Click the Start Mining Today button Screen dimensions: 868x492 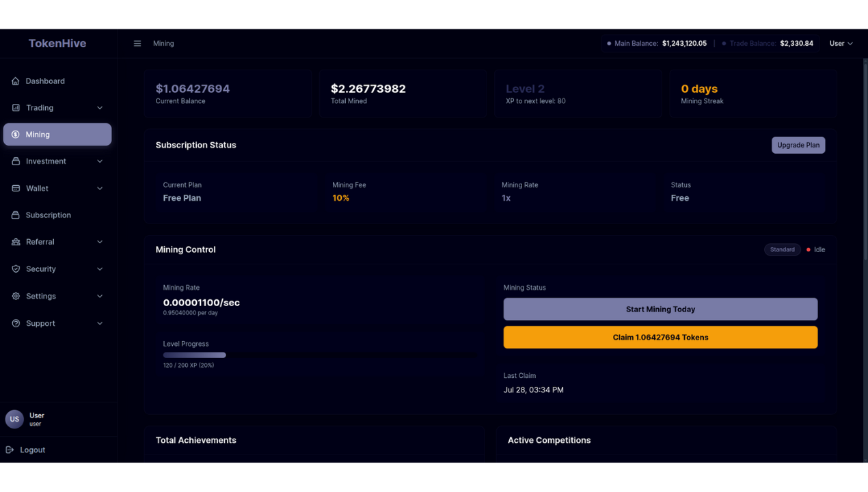pyautogui.click(x=660, y=309)
